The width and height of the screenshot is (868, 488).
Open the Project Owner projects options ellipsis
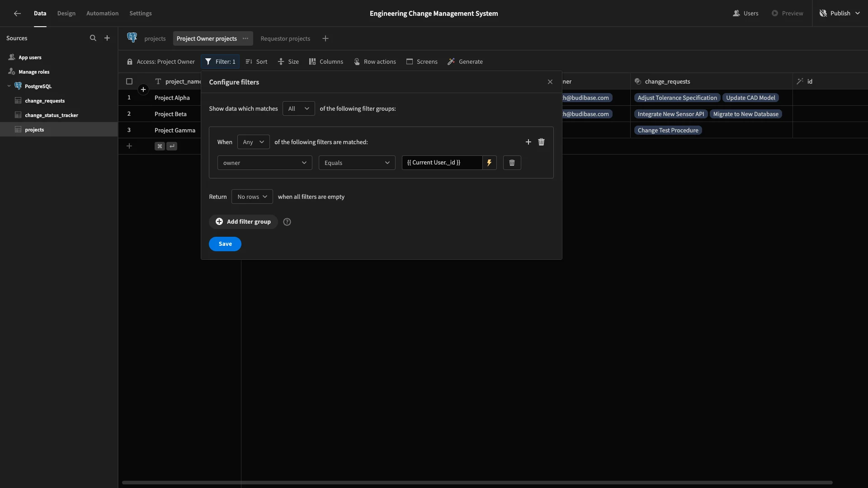245,39
